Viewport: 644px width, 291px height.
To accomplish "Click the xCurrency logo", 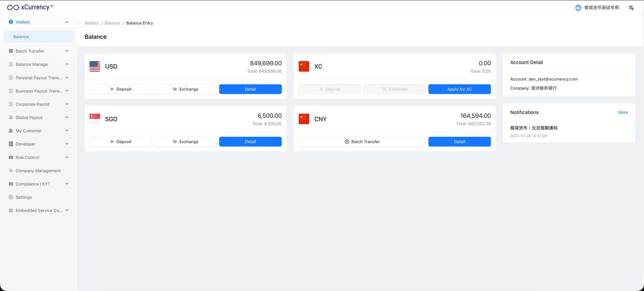I will point(30,7).
